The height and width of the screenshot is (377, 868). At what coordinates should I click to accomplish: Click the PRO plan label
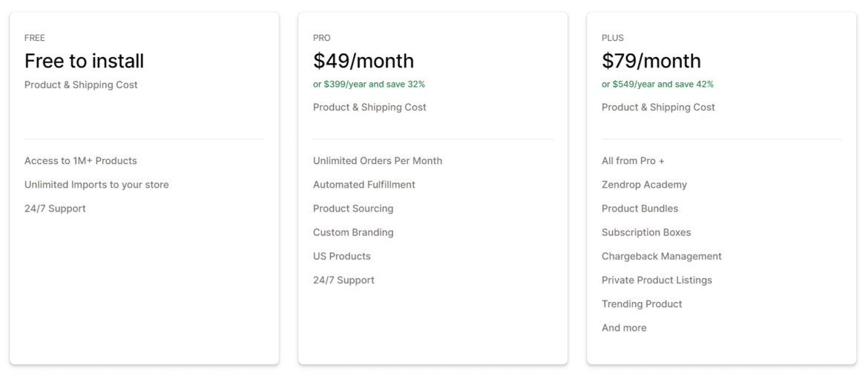click(322, 38)
